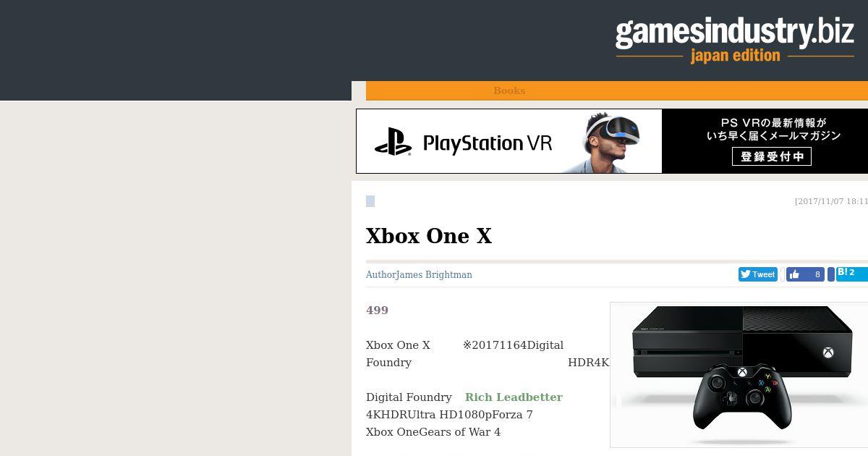Click the Xbox One console image
Viewport: 868px width, 456px height.
pyautogui.click(x=741, y=340)
